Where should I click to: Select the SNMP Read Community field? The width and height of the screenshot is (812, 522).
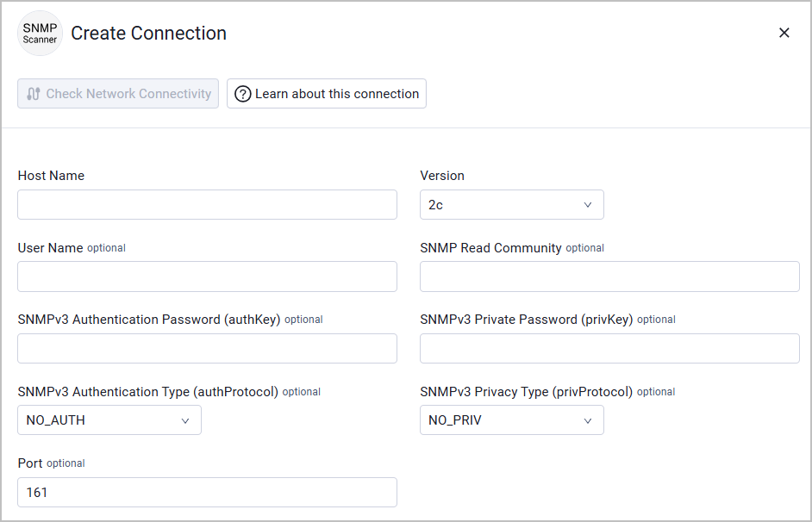609,277
